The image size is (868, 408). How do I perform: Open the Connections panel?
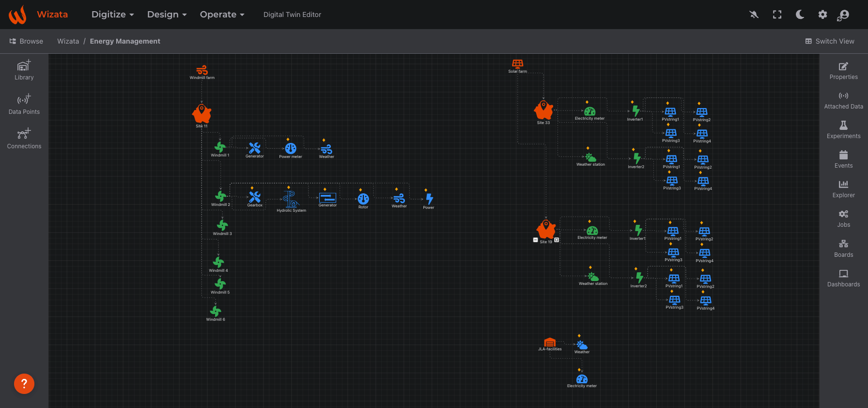24,139
